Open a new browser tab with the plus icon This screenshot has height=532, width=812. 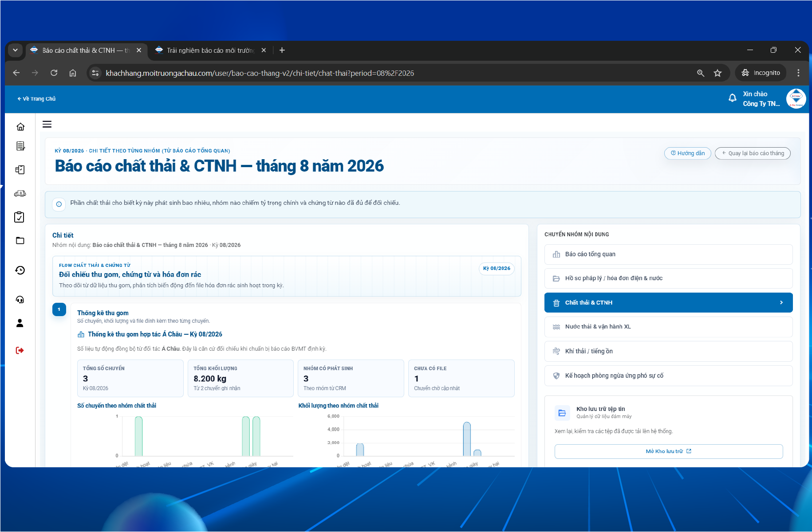[x=282, y=50]
